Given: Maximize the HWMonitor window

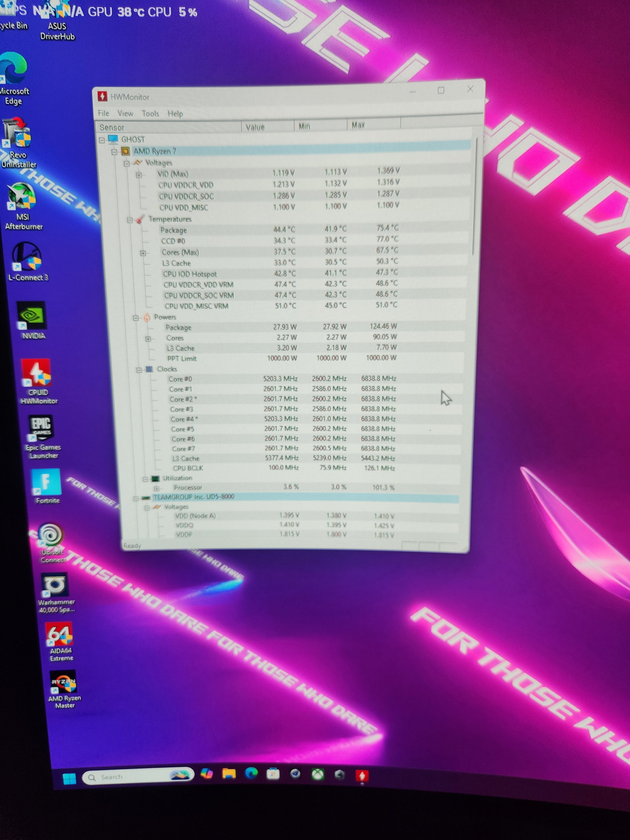Looking at the screenshot, I should [441, 90].
